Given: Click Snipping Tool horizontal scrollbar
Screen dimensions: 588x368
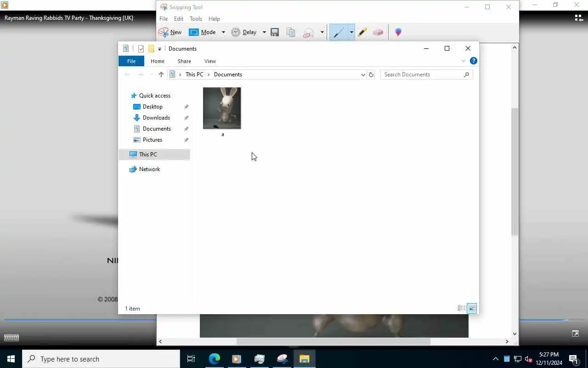Looking at the screenshot, I should tap(334, 341).
